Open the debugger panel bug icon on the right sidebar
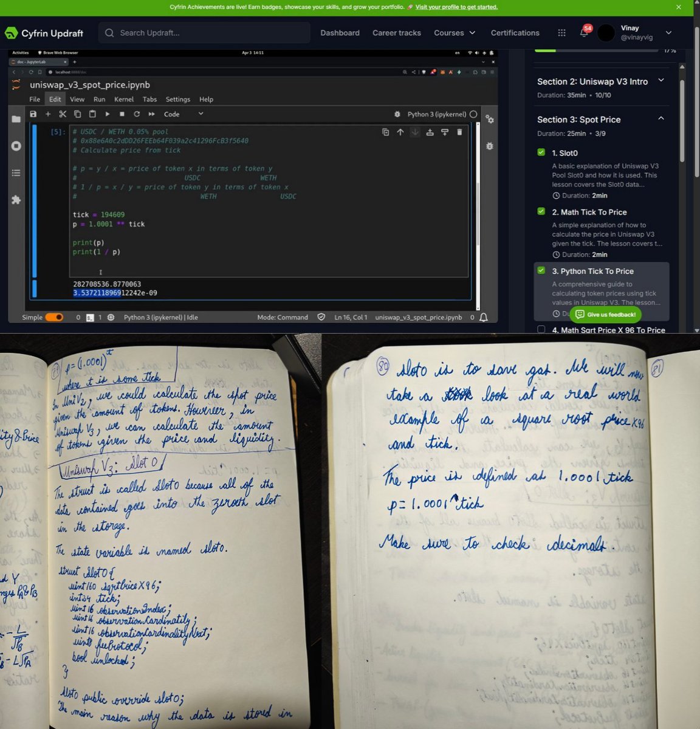Image resolution: width=700 pixels, height=729 pixels. (x=490, y=146)
